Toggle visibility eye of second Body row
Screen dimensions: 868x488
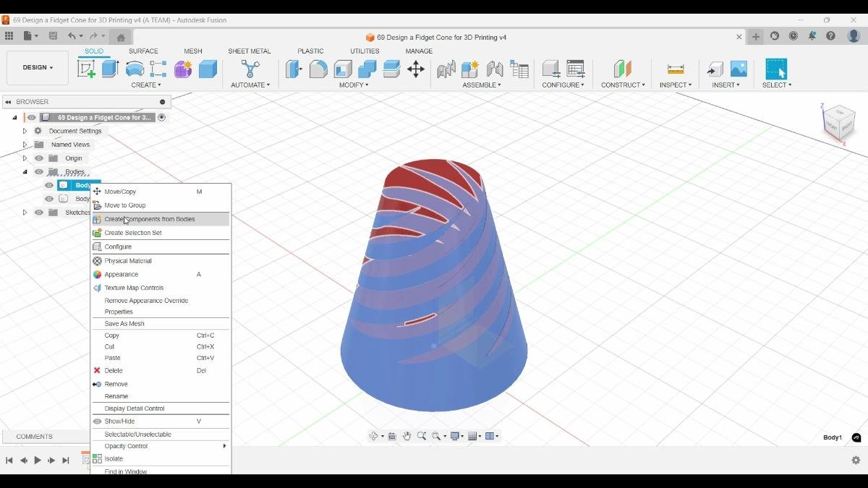click(49, 199)
